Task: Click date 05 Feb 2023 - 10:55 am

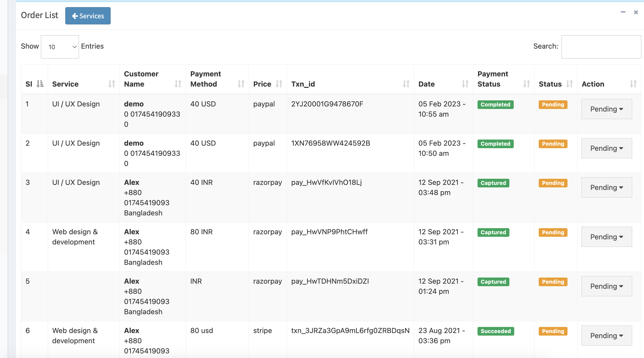Action: 442,109
